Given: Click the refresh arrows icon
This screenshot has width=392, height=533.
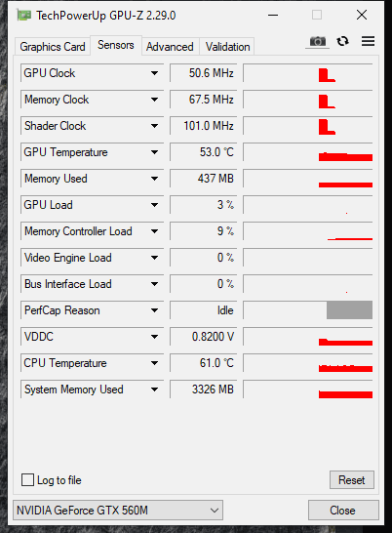Looking at the screenshot, I should pos(342,41).
